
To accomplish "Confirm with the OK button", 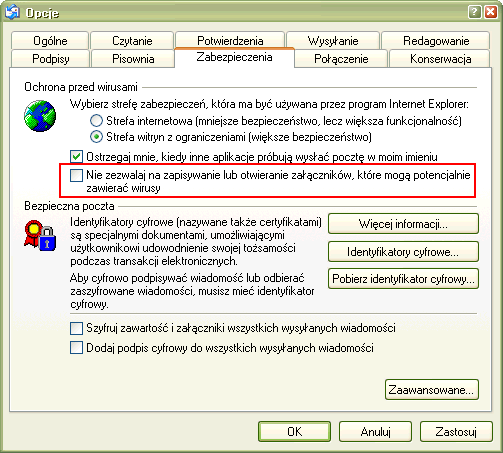I will point(295,431).
